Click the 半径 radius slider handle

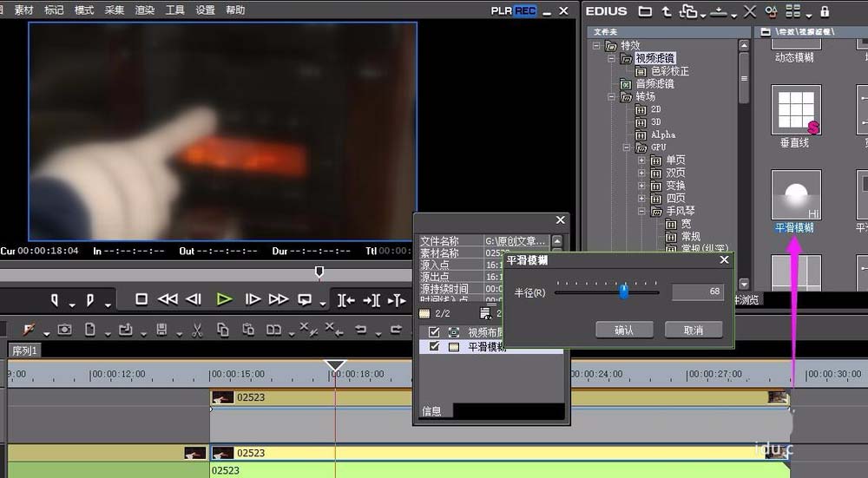(623, 292)
